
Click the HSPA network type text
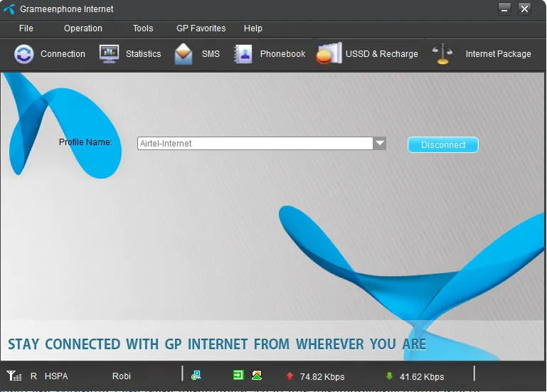point(56,376)
